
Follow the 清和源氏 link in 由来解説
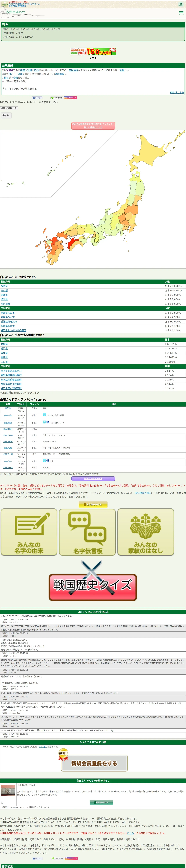point(59,74)
